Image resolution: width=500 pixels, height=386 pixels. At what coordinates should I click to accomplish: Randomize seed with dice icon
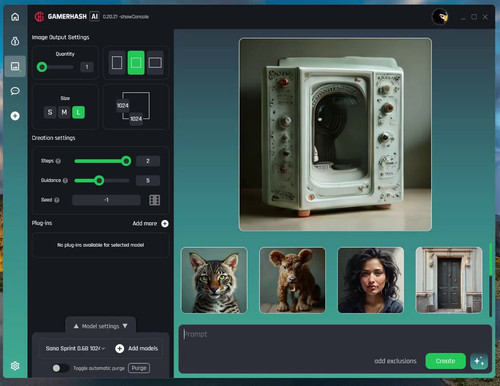tap(154, 200)
